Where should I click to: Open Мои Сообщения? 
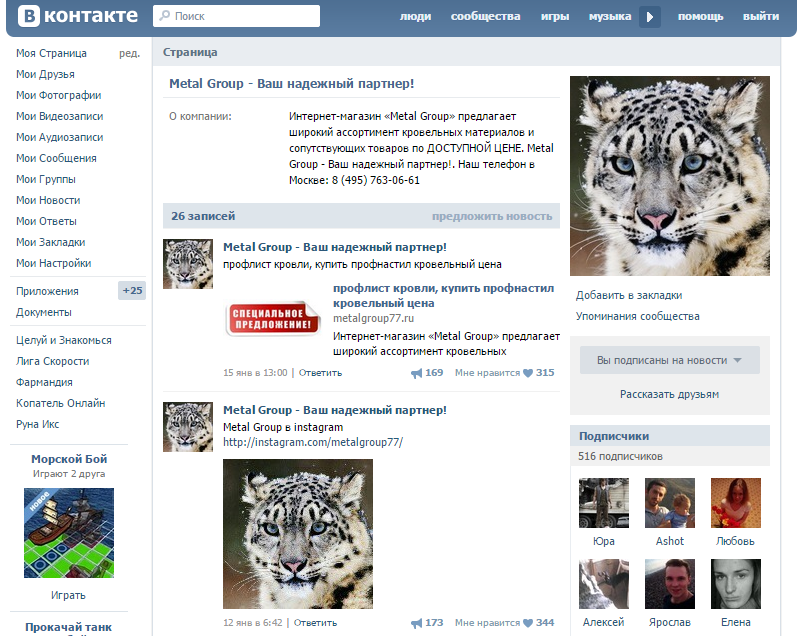pos(56,158)
